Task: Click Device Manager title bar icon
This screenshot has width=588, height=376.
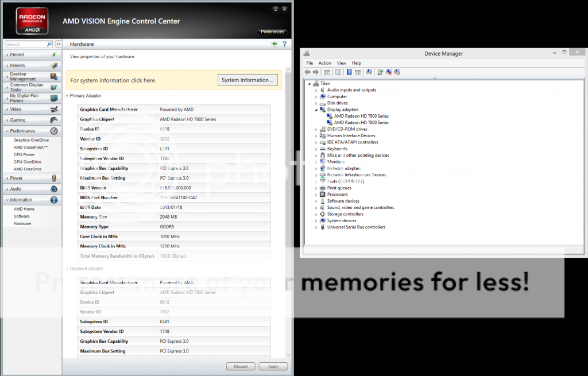Action: pyautogui.click(x=307, y=53)
